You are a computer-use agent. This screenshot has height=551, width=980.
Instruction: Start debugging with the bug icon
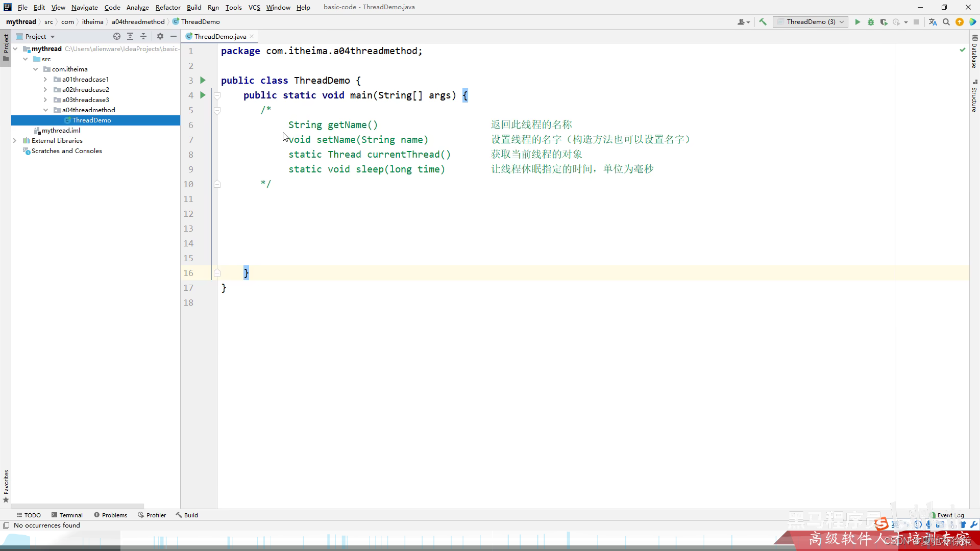871,22
